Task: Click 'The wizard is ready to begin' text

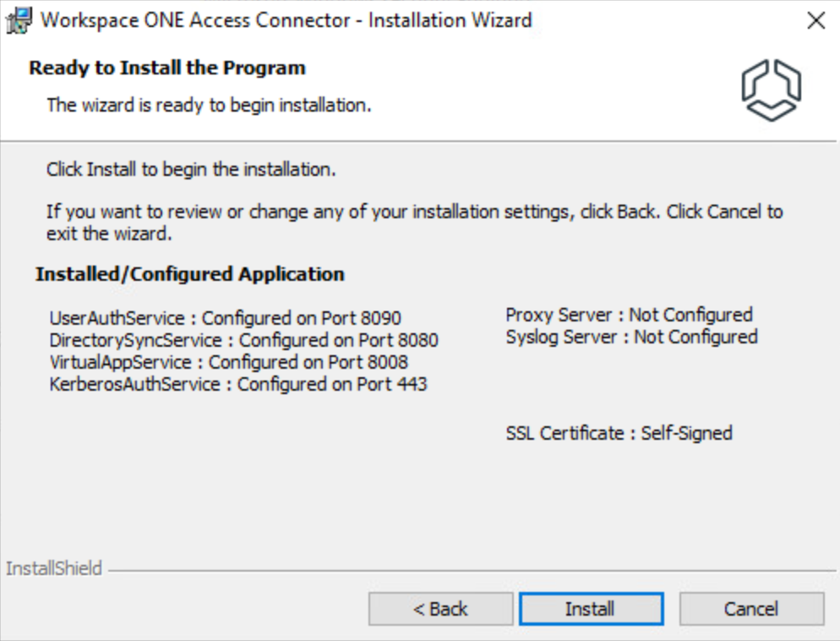Action: coord(209,106)
